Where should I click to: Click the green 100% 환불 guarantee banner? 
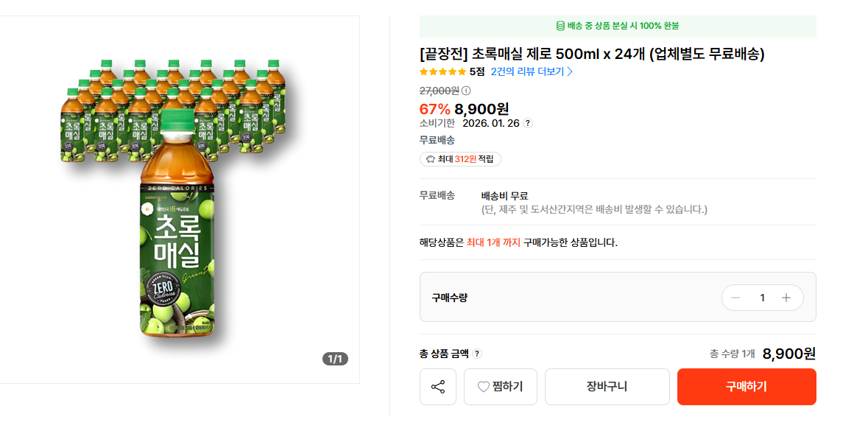click(x=618, y=26)
